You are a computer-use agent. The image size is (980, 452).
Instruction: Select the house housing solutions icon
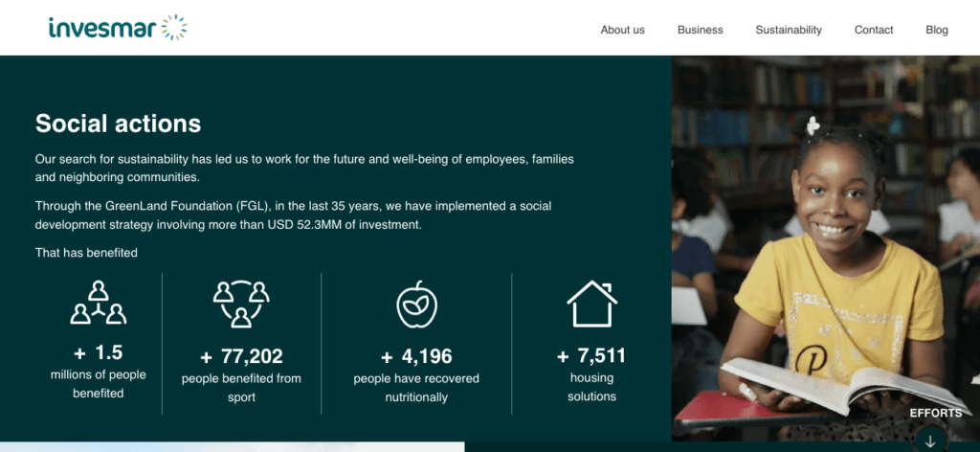point(591,304)
